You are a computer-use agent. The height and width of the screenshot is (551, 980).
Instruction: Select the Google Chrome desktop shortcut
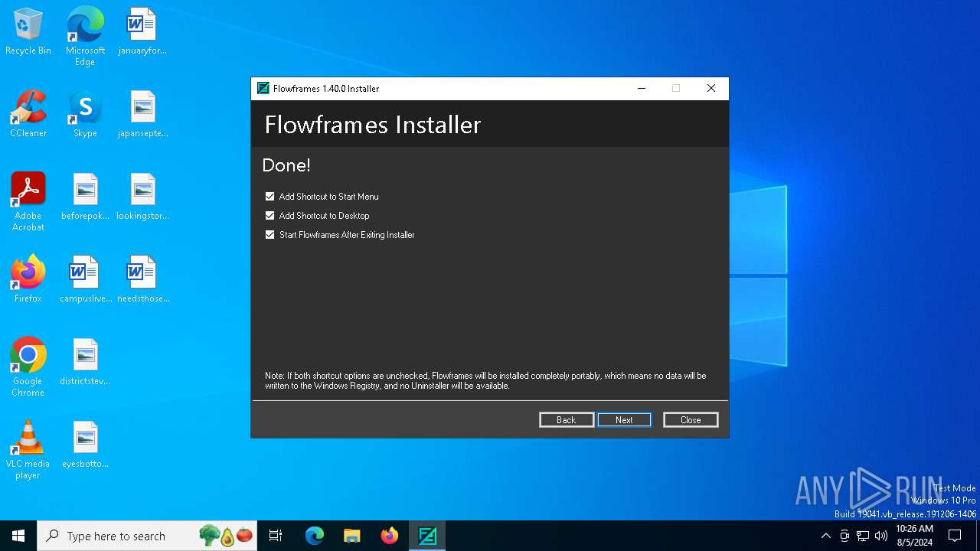point(28,367)
